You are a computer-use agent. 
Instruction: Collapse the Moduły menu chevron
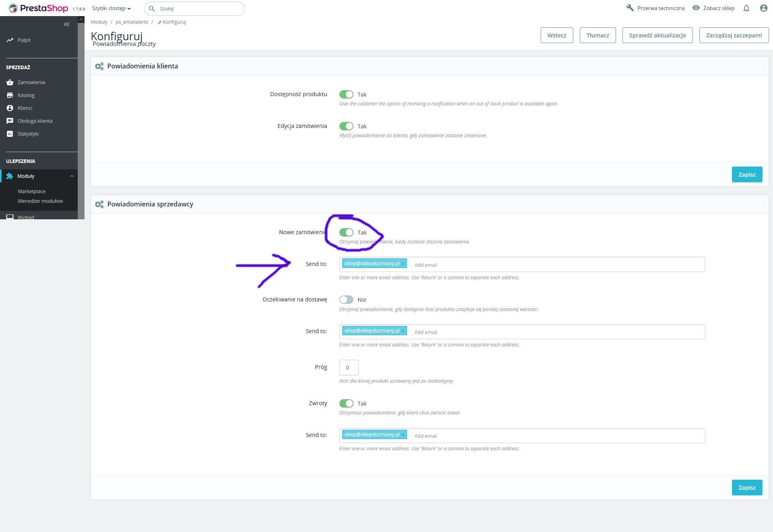pyautogui.click(x=72, y=176)
